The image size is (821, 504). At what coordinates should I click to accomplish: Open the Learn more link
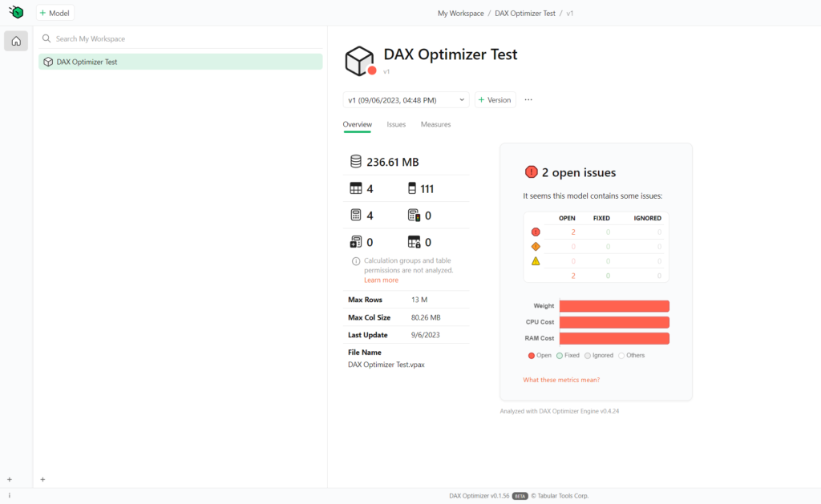pos(381,280)
